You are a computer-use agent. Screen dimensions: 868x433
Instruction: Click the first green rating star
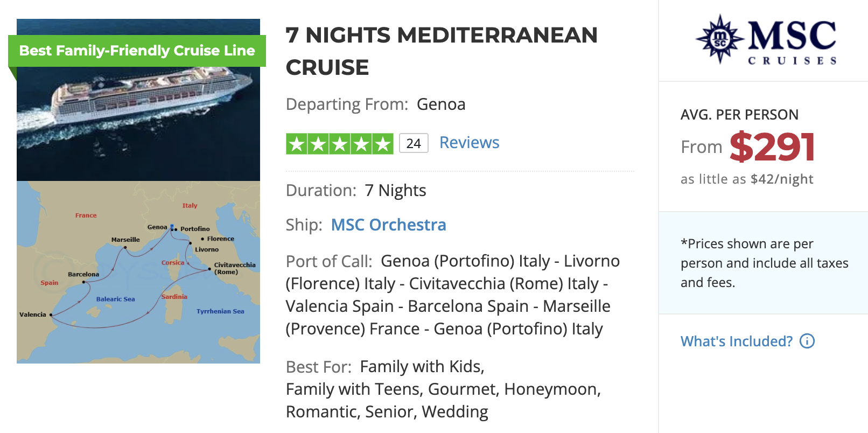(296, 143)
